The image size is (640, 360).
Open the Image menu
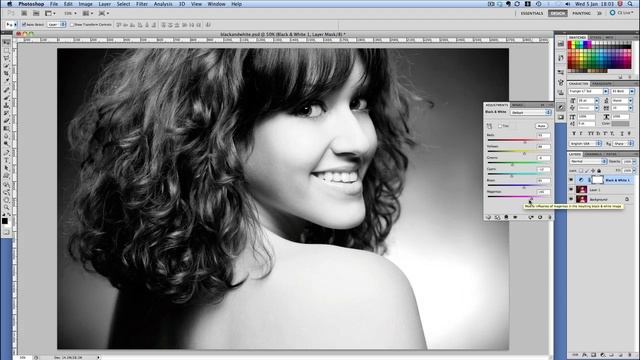[x=85, y=4]
